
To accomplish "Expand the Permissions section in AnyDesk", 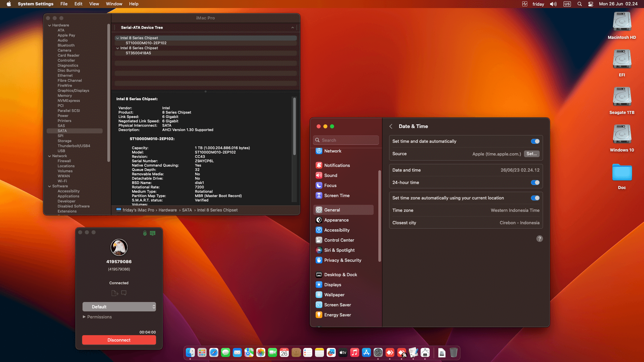I will pyautogui.click(x=99, y=317).
